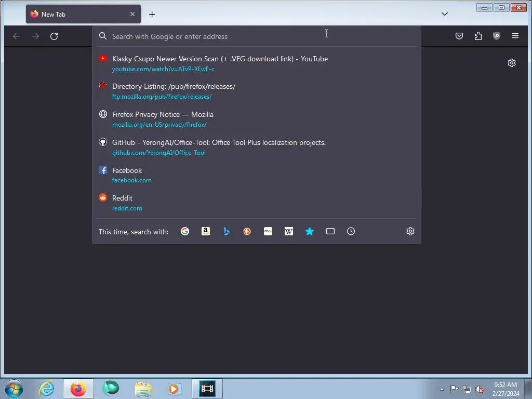Click the mozilla.org dinosaur favicon in suggestions

pyautogui.click(x=103, y=86)
